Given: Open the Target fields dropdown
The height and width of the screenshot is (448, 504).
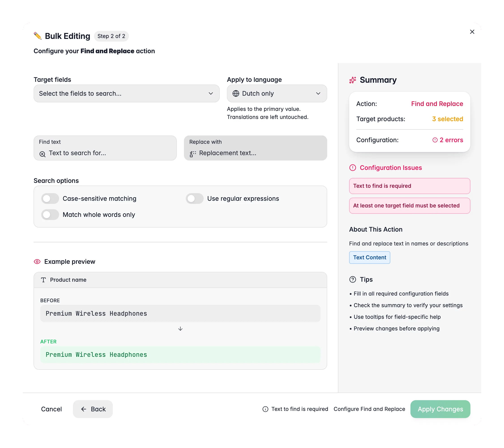Looking at the screenshot, I should [126, 94].
